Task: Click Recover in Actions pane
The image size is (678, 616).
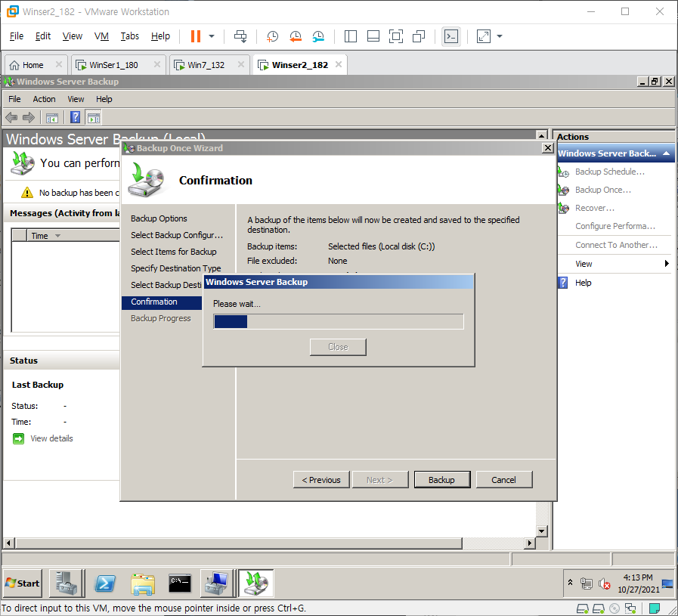Action: tap(595, 208)
